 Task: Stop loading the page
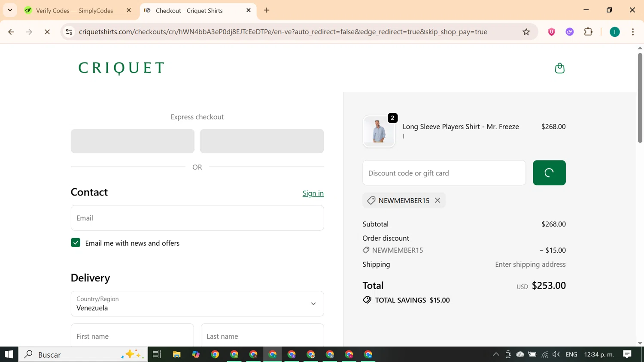point(47,32)
